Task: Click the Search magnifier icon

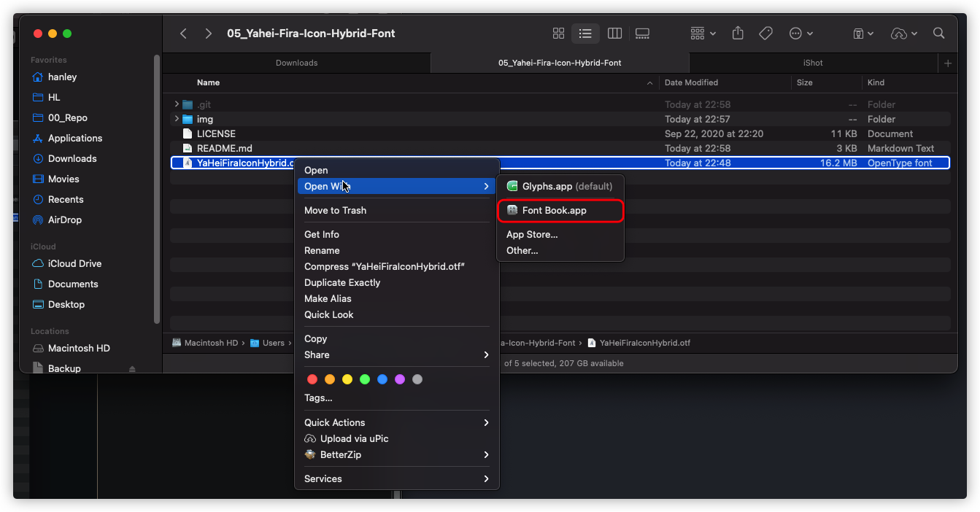Action: (939, 34)
